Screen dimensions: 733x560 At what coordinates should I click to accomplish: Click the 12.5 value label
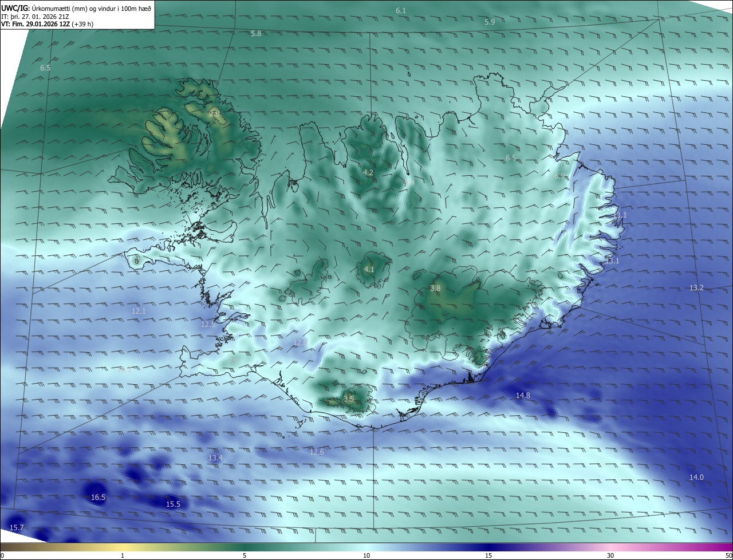pos(208,324)
